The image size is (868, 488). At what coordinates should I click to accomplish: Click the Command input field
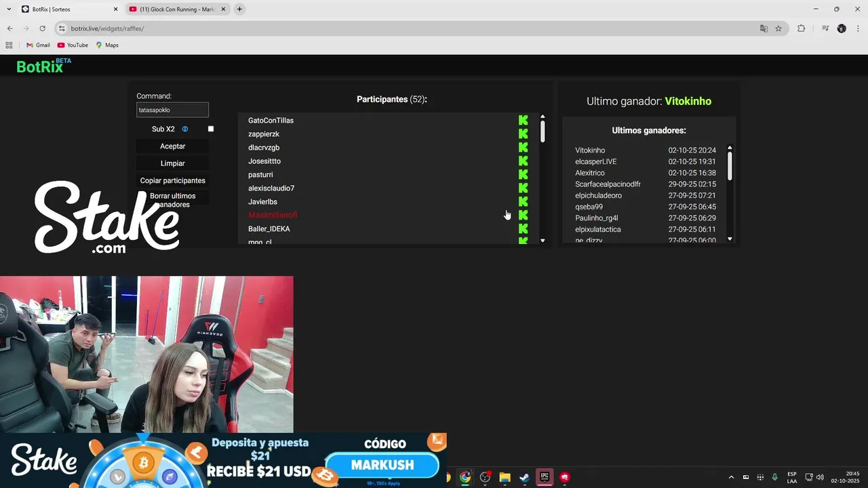pyautogui.click(x=172, y=110)
